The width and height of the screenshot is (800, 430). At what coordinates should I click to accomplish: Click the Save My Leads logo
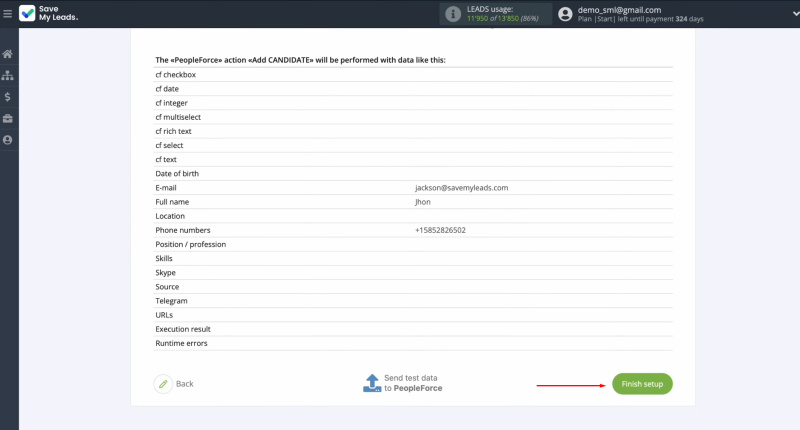point(48,13)
